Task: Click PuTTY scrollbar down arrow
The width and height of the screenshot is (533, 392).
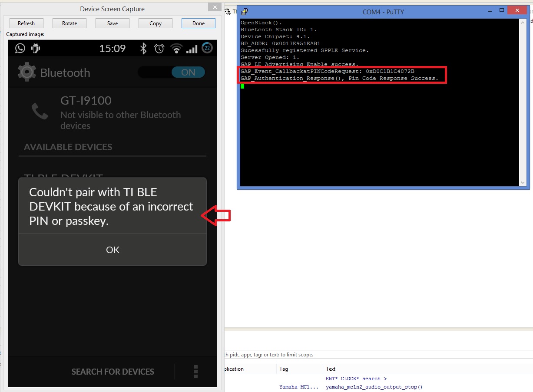Action: click(523, 183)
